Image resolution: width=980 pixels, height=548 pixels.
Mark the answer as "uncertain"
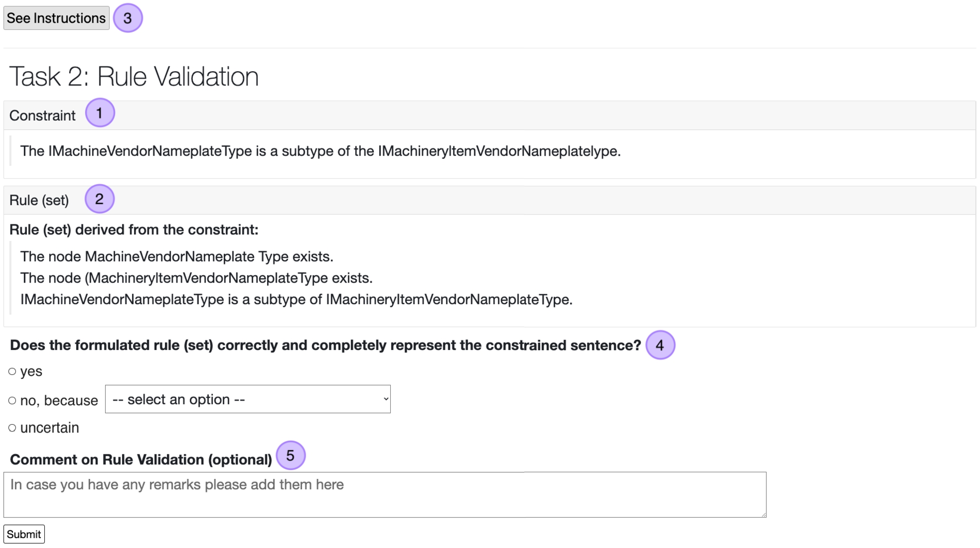[x=12, y=428]
